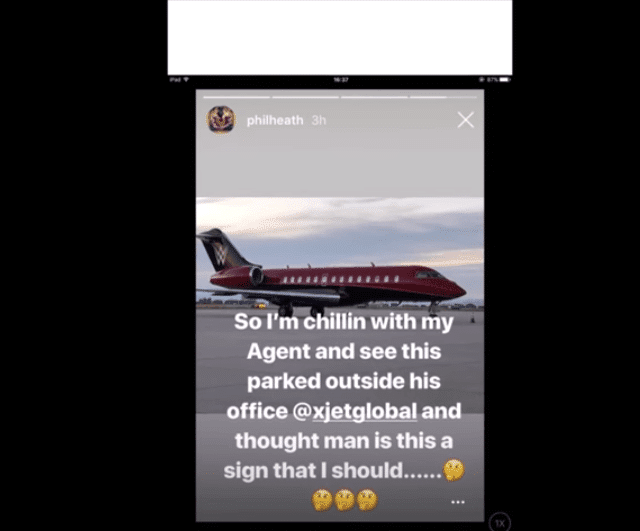
Task: Tap the clock in the status bar
Action: (x=341, y=80)
